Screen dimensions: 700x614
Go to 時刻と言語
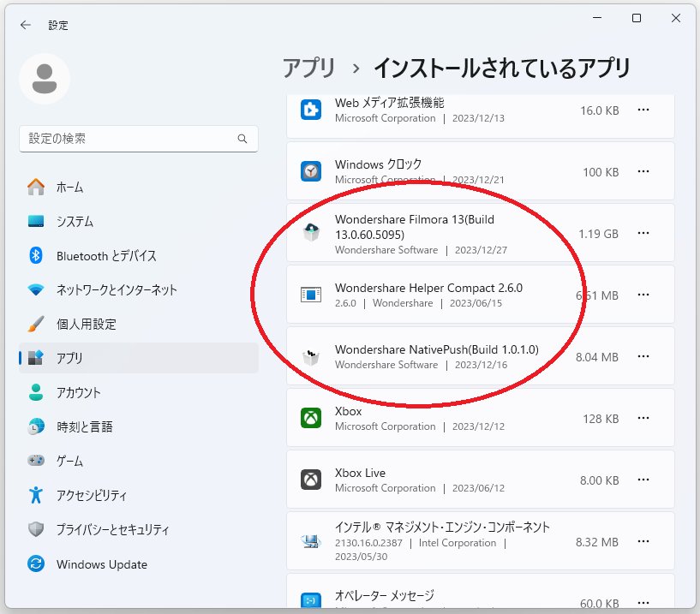139,427
